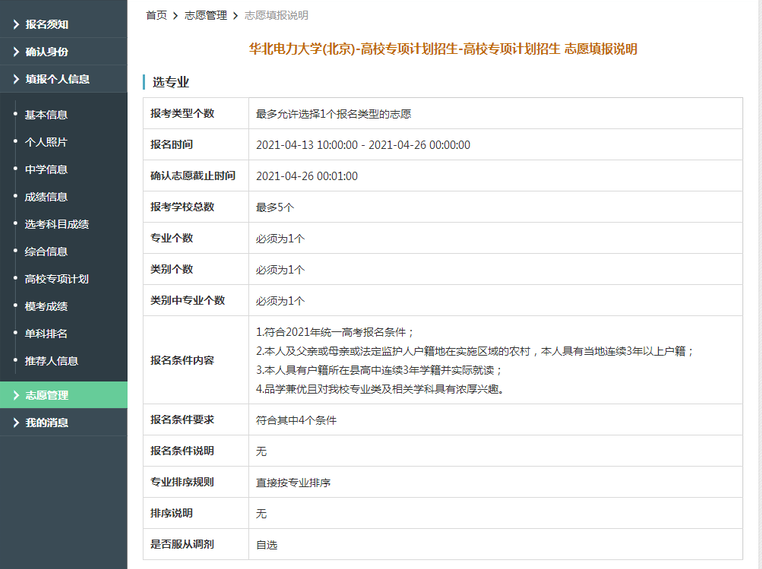Click the chevron icon beside 我的消息

pyautogui.click(x=16, y=423)
